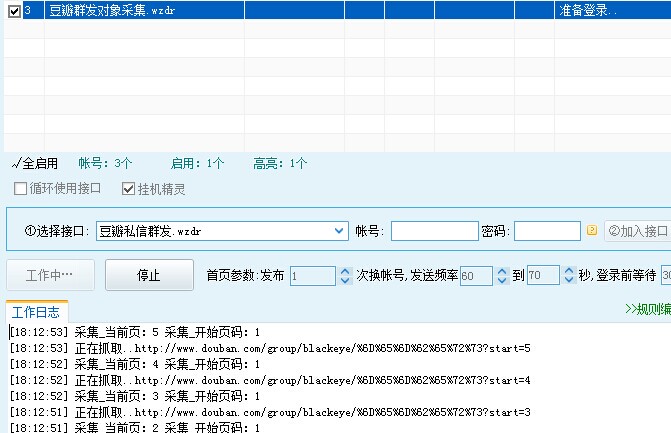The width and height of the screenshot is (671, 433).
Task: Switch to the 工作日志 tab
Action: click(x=37, y=309)
